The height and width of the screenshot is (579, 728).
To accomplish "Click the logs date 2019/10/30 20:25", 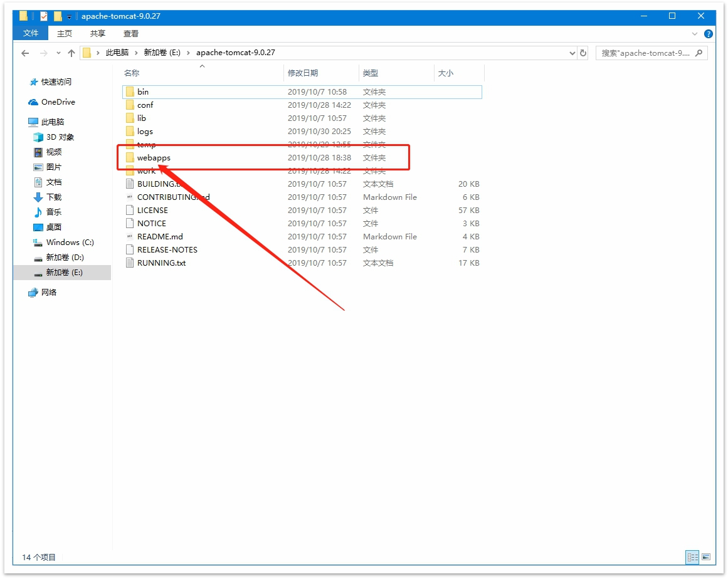I will 319,132.
